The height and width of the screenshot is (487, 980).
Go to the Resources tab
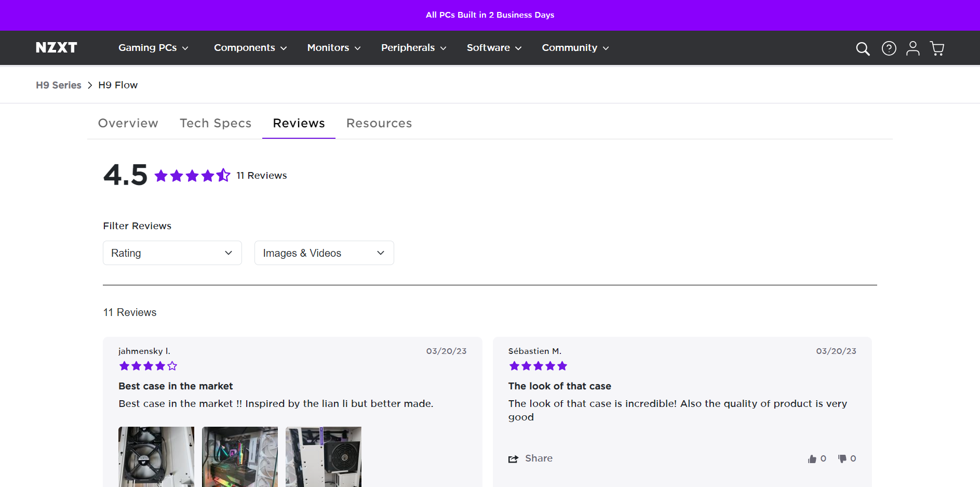click(379, 123)
